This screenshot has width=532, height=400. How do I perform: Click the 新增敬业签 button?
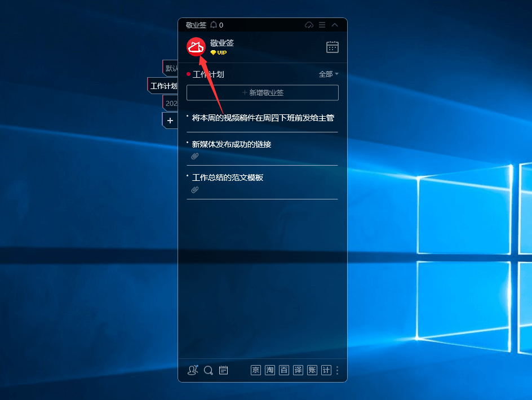(262, 92)
